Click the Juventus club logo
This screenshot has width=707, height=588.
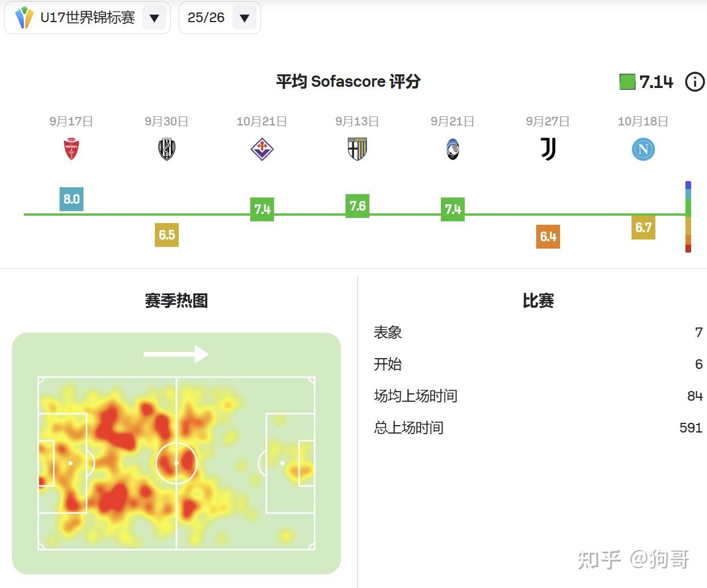[x=548, y=149]
